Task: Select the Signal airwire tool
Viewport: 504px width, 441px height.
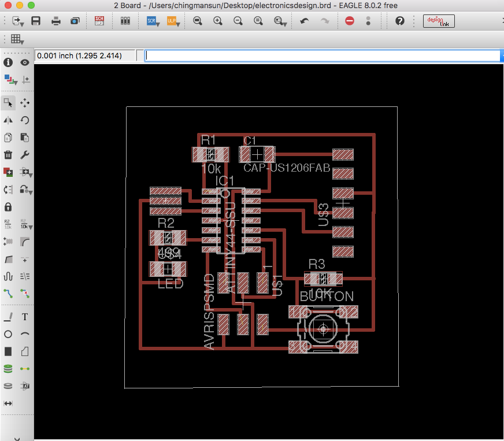Action: pyautogui.click(x=25, y=369)
